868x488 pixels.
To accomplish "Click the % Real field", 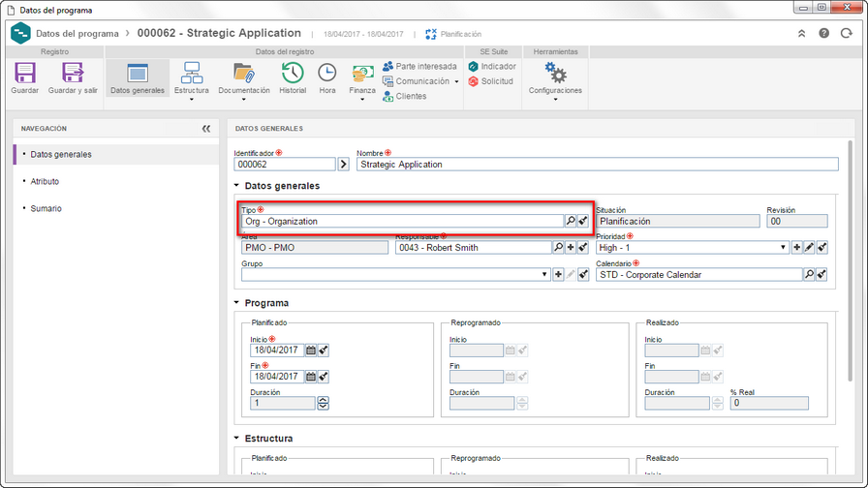I will coord(769,403).
